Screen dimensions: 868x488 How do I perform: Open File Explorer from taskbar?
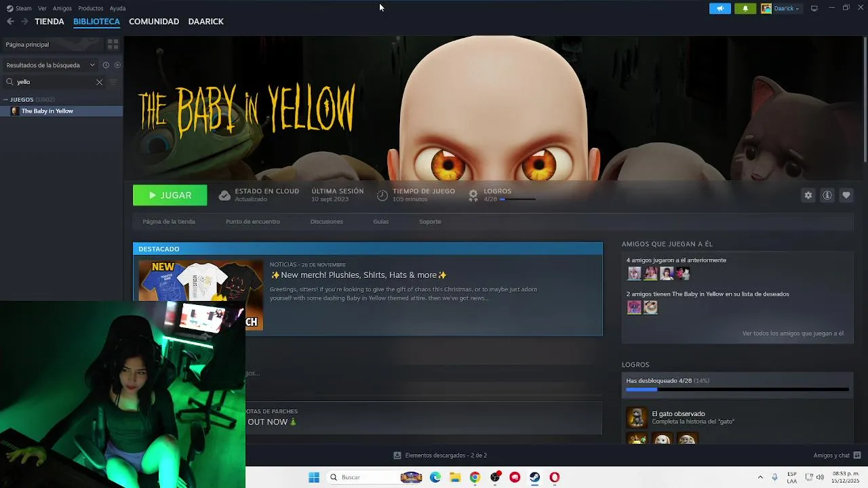455,477
